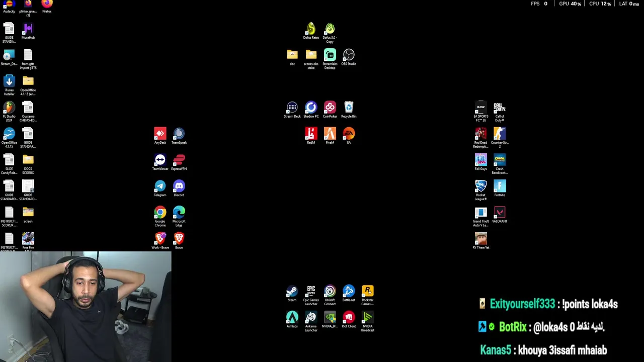This screenshot has height=362, width=644.
Task: Open the OBS Studio shortcut
Action: pyautogui.click(x=349, y=57)
